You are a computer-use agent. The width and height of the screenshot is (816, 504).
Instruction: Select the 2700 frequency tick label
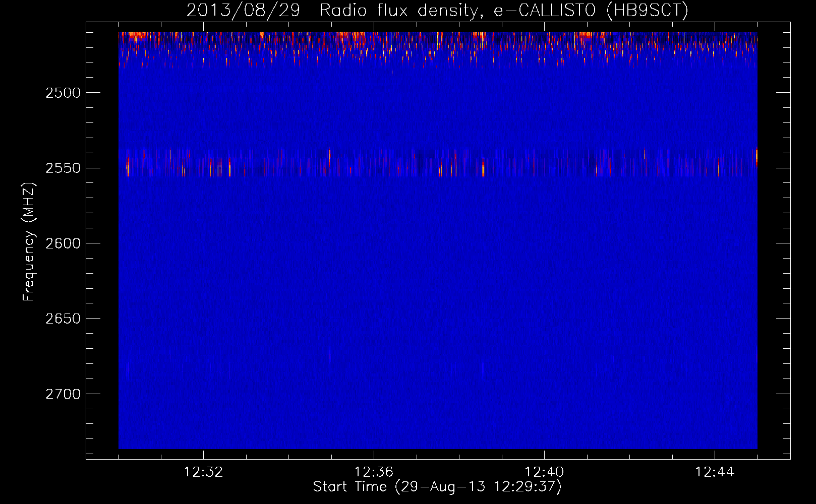point(63,394)
